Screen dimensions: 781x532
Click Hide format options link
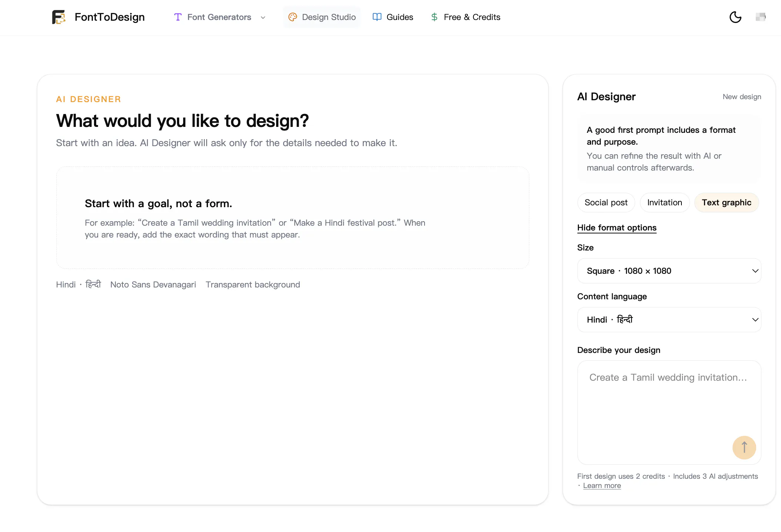617,228
